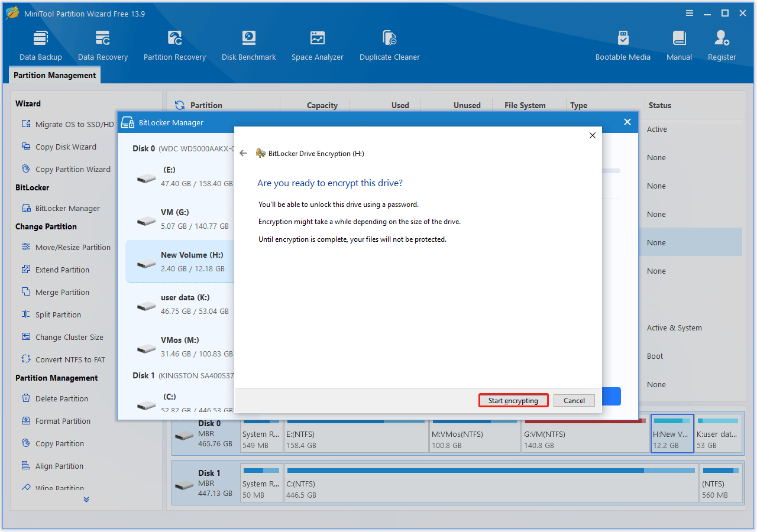
Task: Choose Change Cluster Size
Action: point(62,337)
